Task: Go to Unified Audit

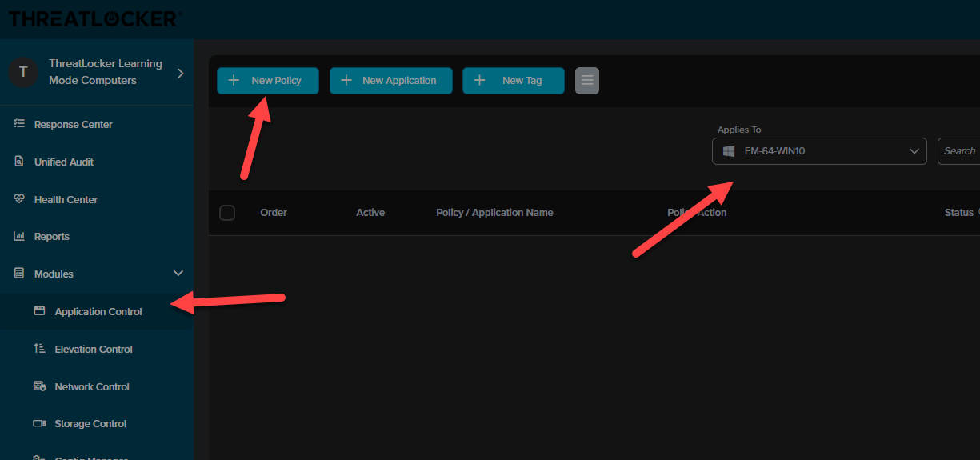Action: pos(64,162)
